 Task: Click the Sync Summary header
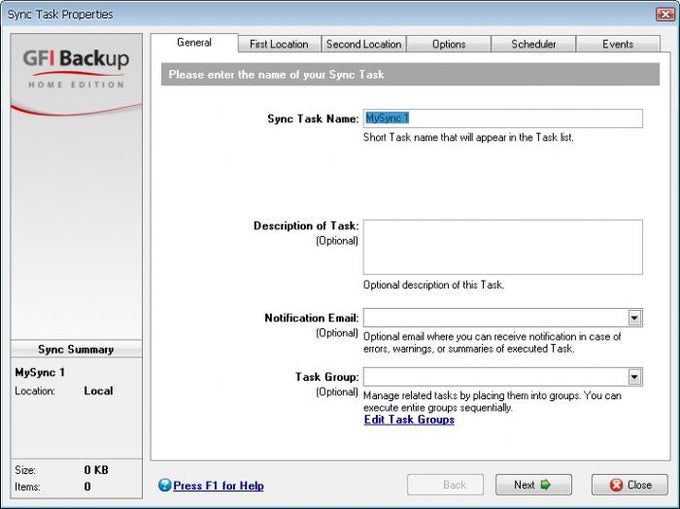(x=76, y=349)
